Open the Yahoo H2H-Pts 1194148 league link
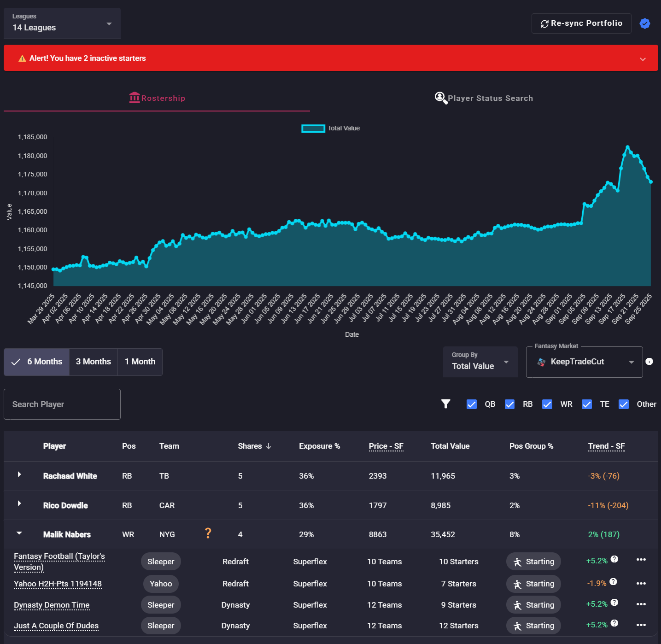The height and width of the screenshot is (644, 661). pos(58,584)
